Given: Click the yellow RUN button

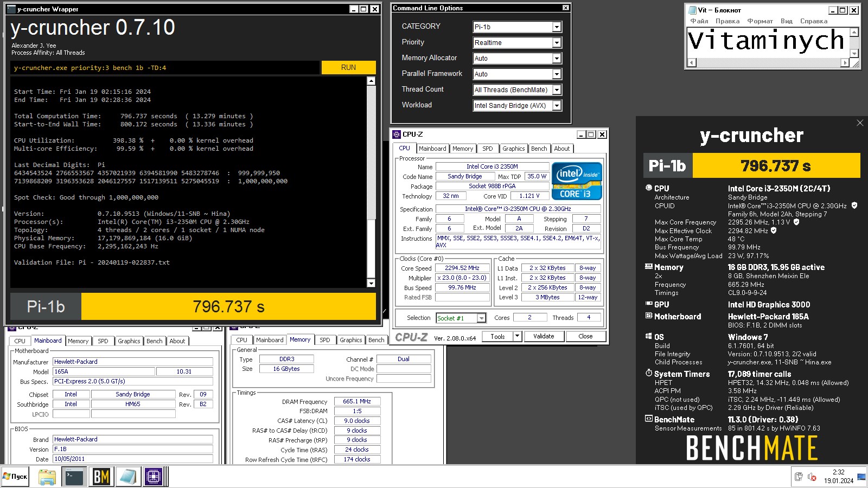Looking at the screenshot, I should (349, 67).
